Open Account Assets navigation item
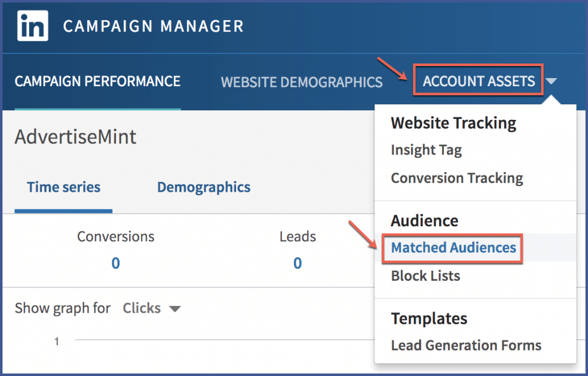The width and height of the screenshot is (588, 376). point(478,82)
